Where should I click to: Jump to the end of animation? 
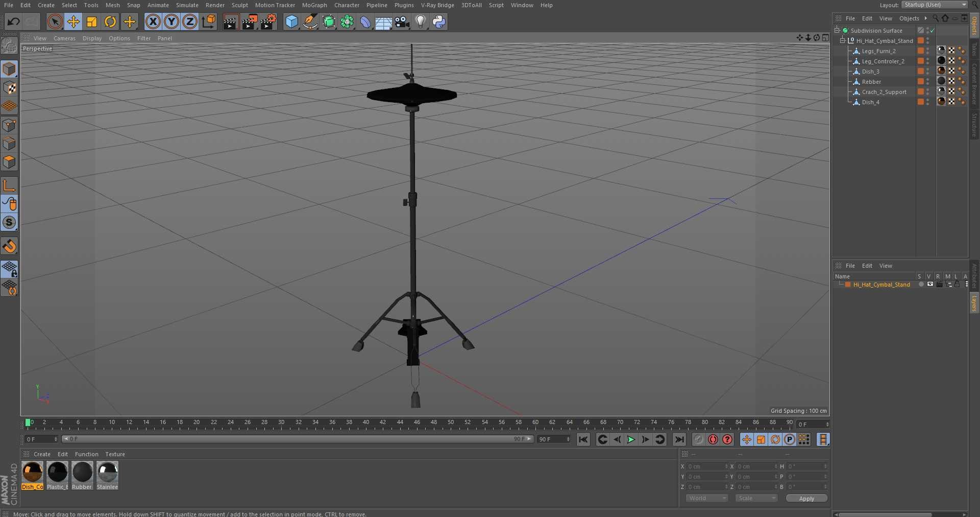click(679, 439)
